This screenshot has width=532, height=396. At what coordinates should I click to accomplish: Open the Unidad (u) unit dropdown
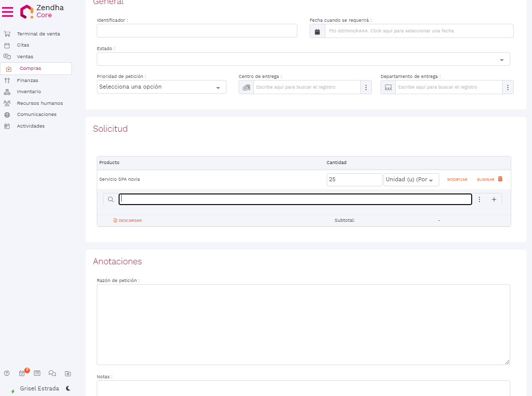click(411, 180)
